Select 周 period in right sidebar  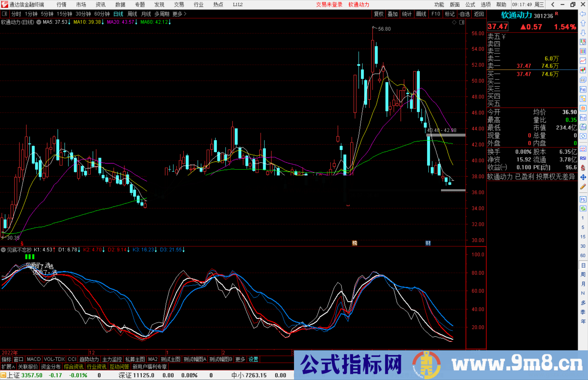tap(583, 275)
